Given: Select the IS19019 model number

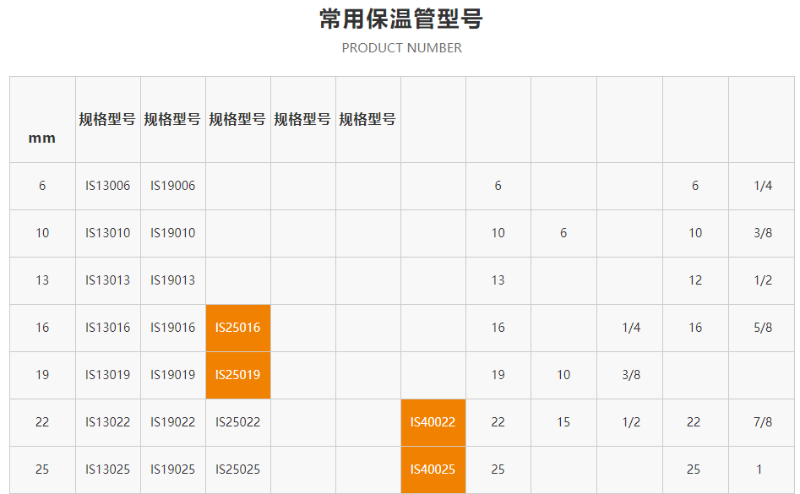Looking at the screenshot, I should pos(172,375).
